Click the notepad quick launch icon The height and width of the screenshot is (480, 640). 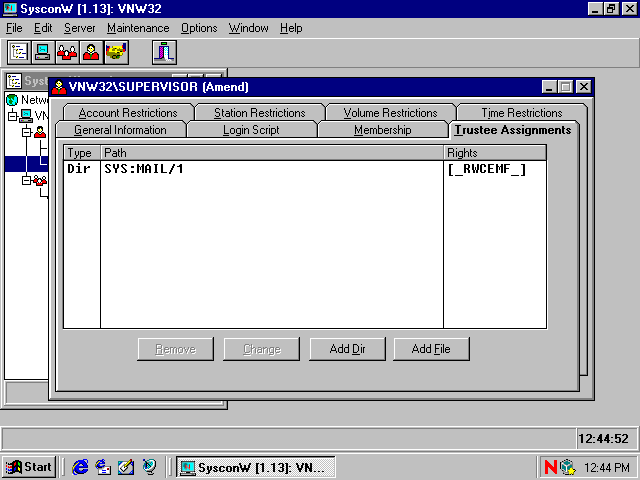click(126, 467)
